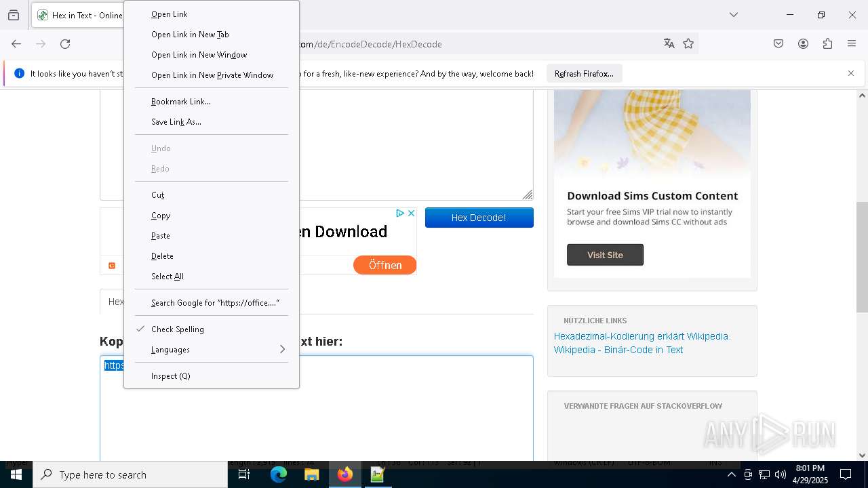Open Save to Pocket icon

pos(778,44)
